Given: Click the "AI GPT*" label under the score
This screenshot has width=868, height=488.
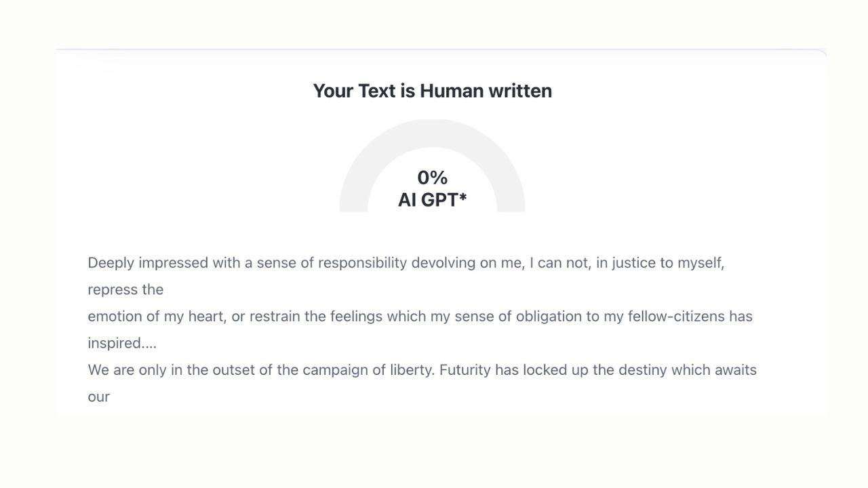Looking at the screenshot, I should click(432, 200).
